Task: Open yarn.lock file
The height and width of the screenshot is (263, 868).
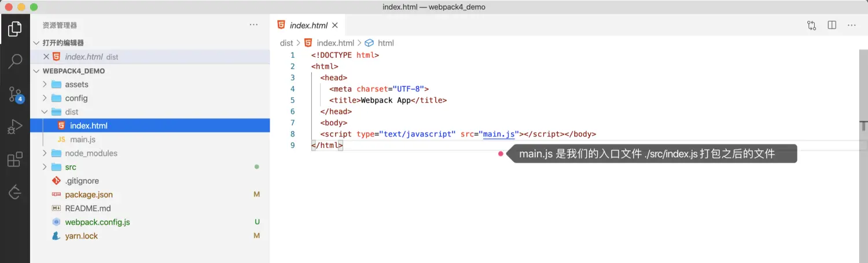Action: (150, 236)
